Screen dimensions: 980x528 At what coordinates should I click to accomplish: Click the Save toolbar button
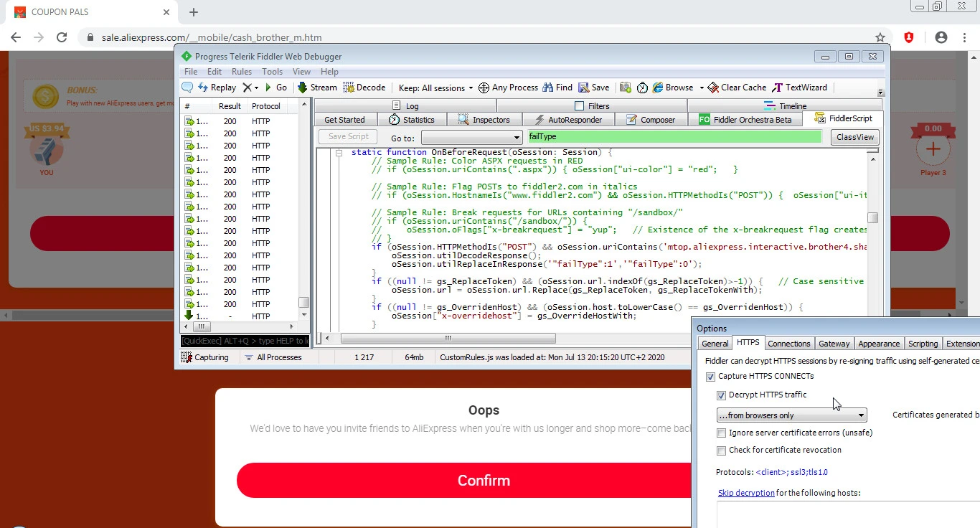(x=594, y=88)
